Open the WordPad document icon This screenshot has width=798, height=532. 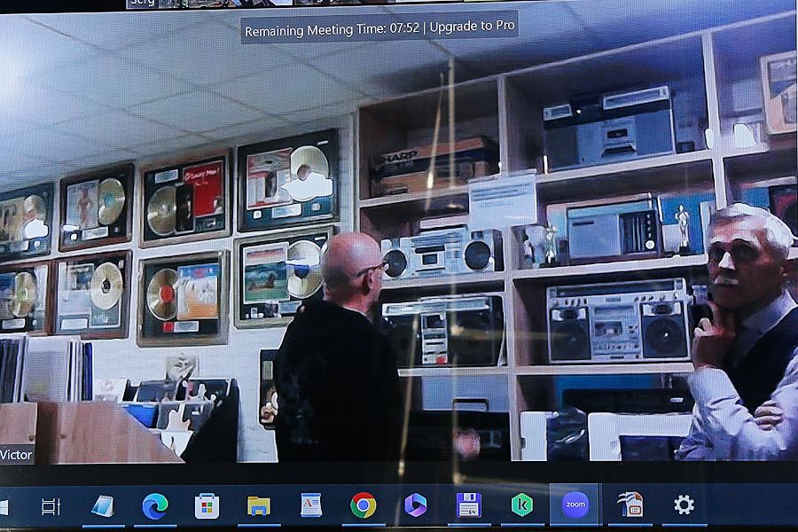(x=311, y=505)
